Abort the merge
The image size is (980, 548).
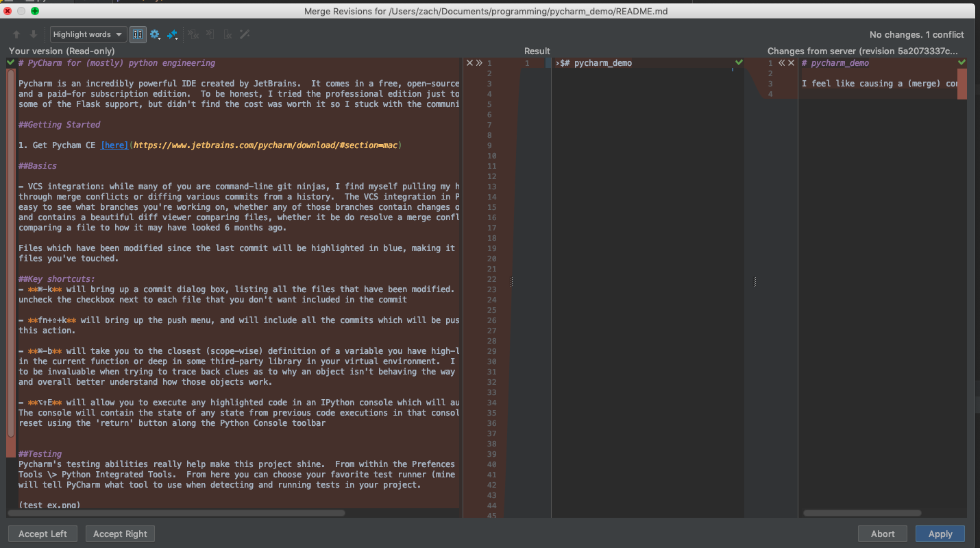coord(883,534)
